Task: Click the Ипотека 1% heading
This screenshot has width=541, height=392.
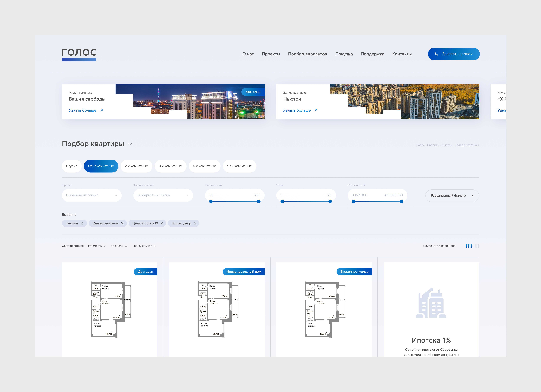Action: click(x=431, y=340)
